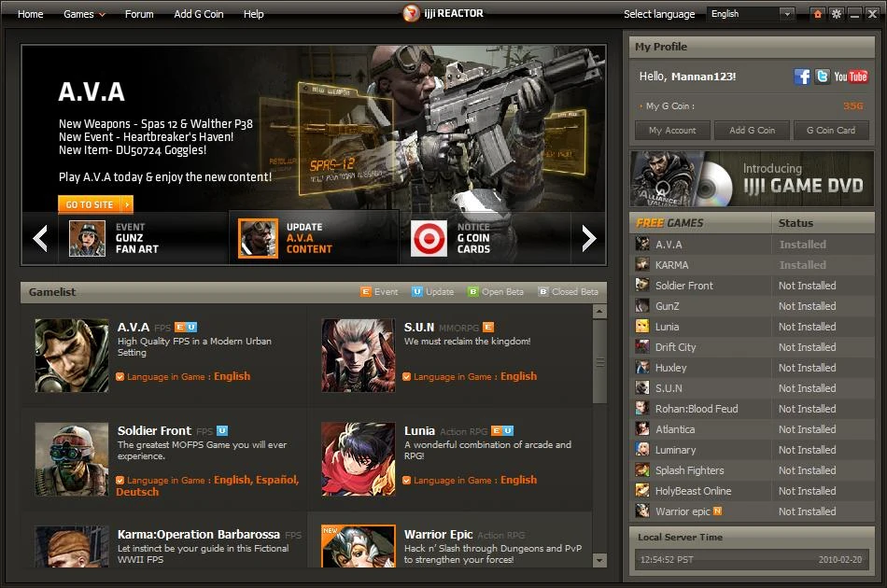Open the Forum menu item
887x588 pixels.
(x=139, y=14)
